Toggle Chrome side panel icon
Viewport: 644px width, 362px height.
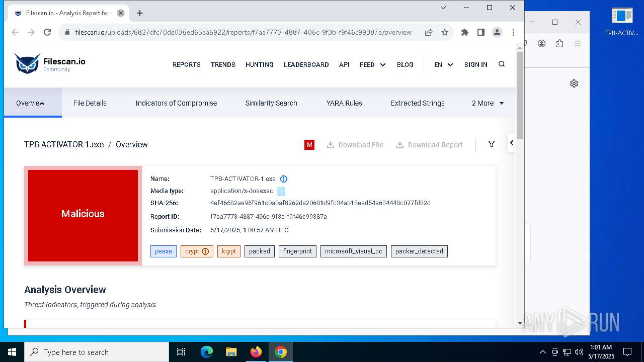click(x=481, y=32)
